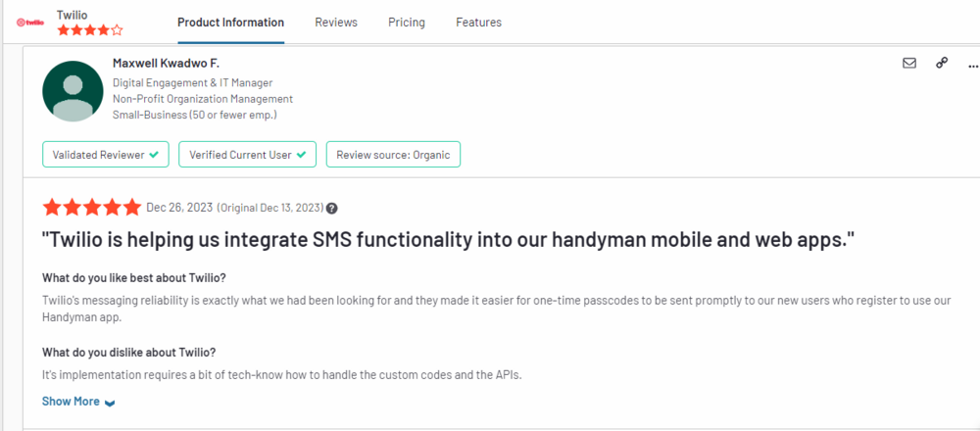Open the Pricing tab
980x431 pixels.
407,23
